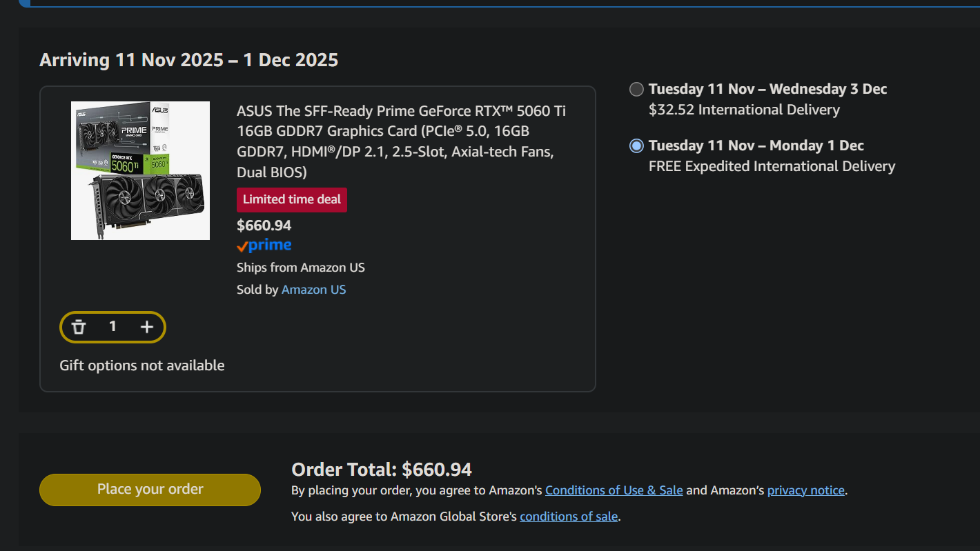Select the $32.52 International Delivery radio button
This screenshot has height=551, width=980.
[x=636, y=89]
